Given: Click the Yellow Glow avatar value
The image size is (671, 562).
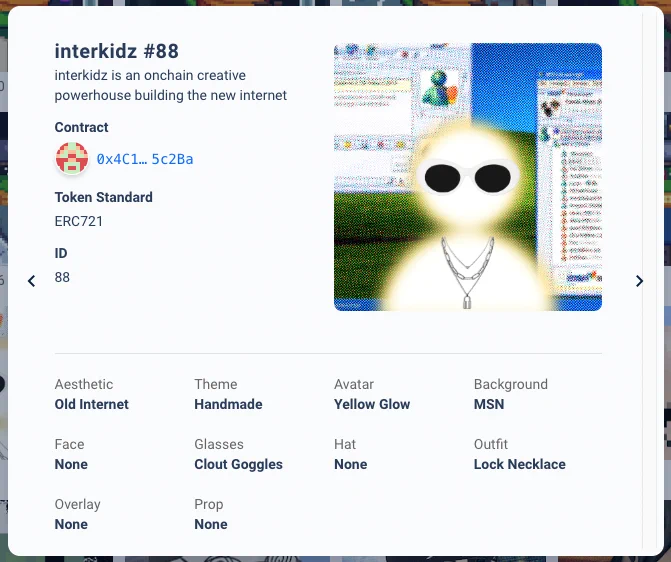Looking at the screenshot, I should pos(372,404).
